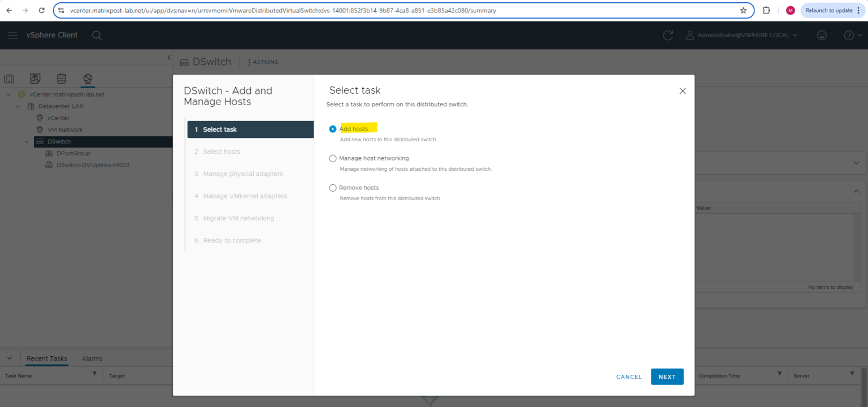Click the refresh icon in the header
This screenshot has height=407, width=868.
(x=668, y=35)
